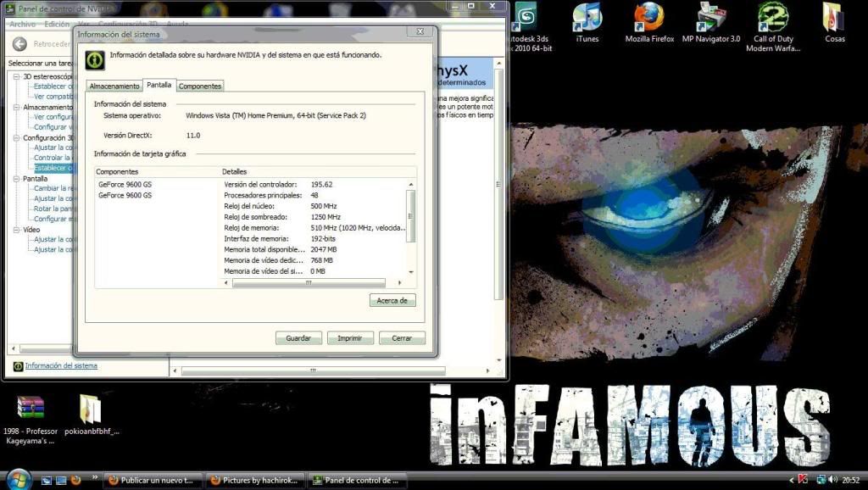Click the Firefox quick launch icon in the taskbar
868x490 pixels.
75,481
